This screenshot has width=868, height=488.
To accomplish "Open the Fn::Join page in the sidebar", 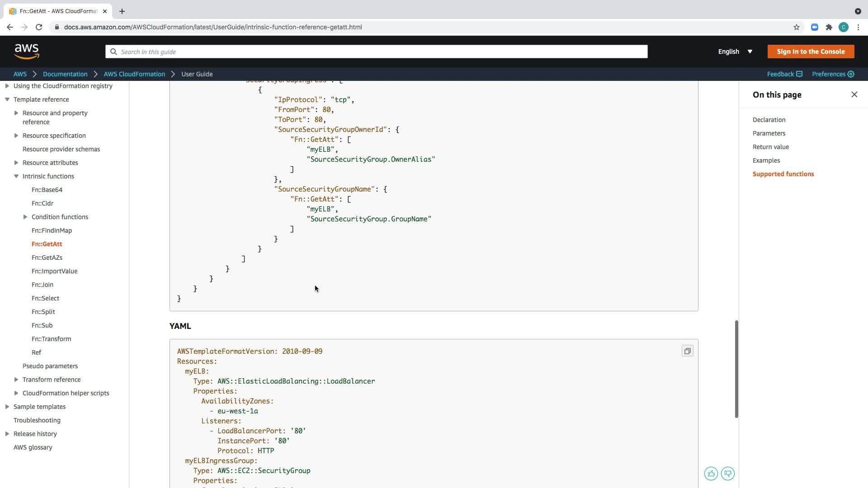I will pos(42,285).
